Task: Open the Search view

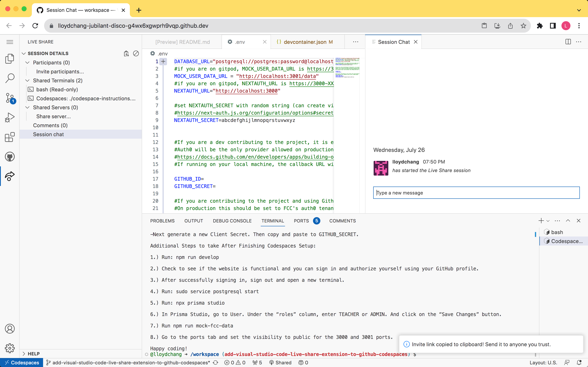Action: pos(10,78)
